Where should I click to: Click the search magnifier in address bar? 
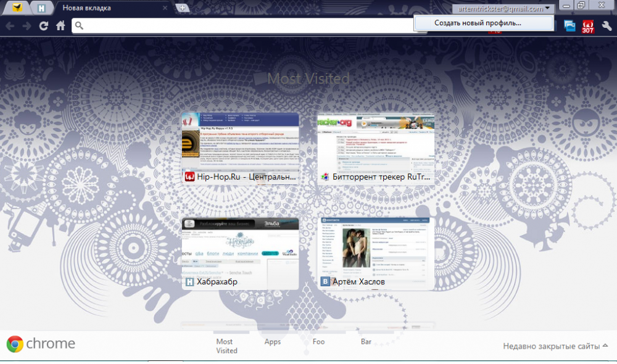[79, 26]
